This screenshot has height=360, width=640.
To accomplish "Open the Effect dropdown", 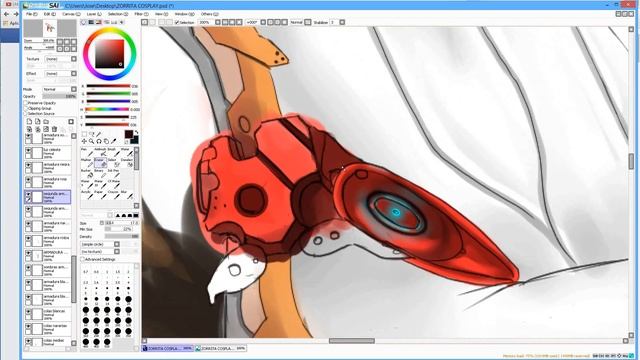I will (74, 73).
